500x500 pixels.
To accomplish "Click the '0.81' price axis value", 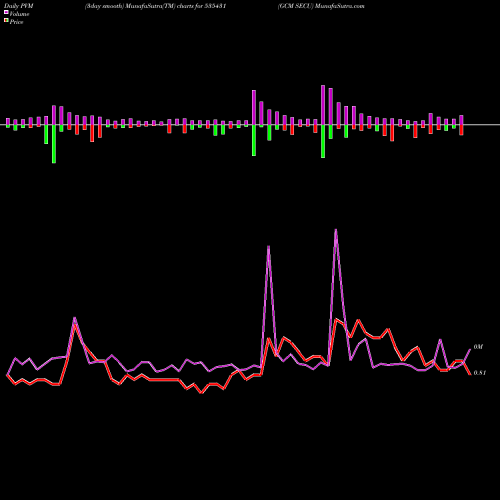I will (x=480, y=373).
